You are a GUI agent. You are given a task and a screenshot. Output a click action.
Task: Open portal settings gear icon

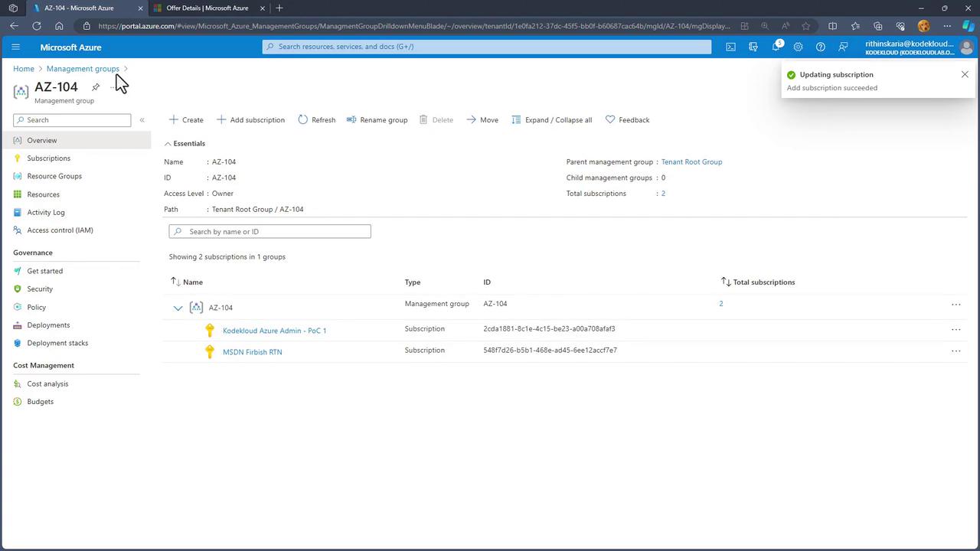[798, 47]
